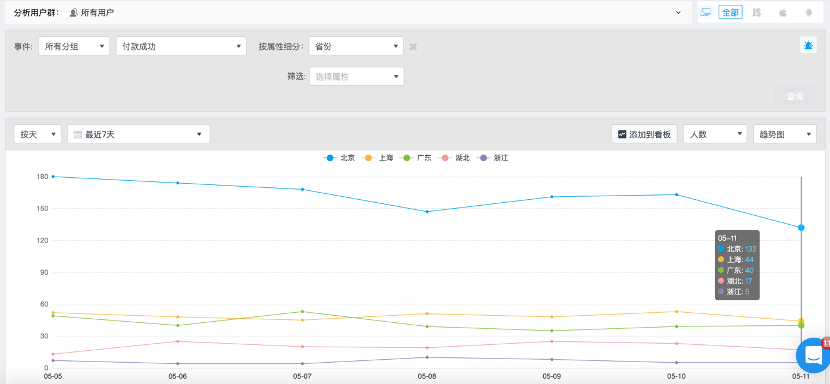Toggle the 浙江 legend series
The height and width of the screenshot is (384, 830).
point(492,157)
